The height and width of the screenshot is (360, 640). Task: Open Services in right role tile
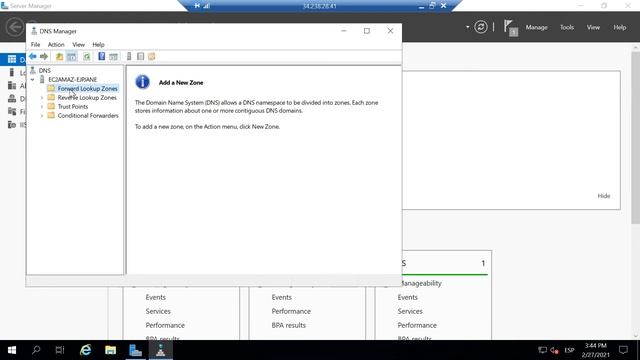[410, 311]
